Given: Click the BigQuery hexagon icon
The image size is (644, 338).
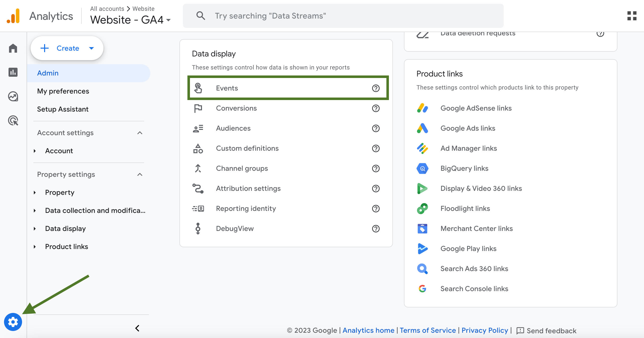Looking at the screenshot, I should tap(422, 168).
